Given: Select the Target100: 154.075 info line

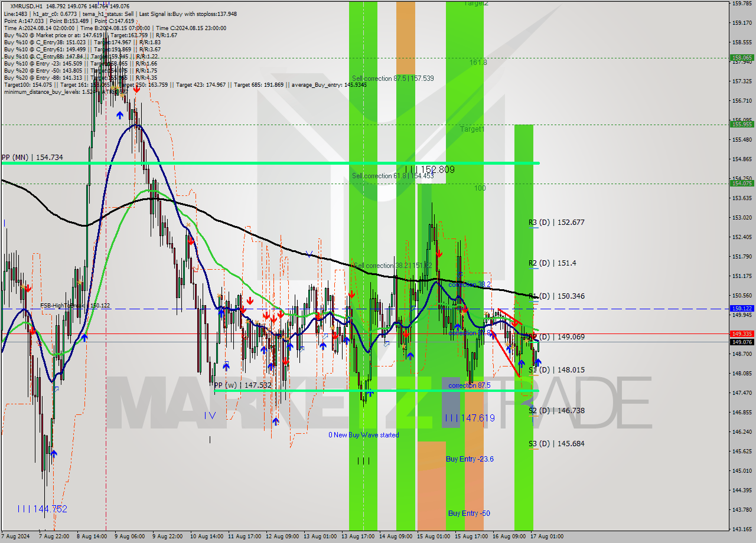Looking at the screenshot, I should coord(185,84).
